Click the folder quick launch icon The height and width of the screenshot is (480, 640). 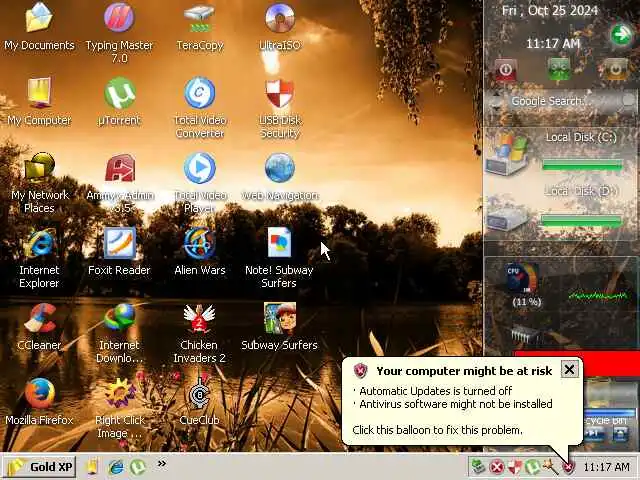tap(93, 467)
